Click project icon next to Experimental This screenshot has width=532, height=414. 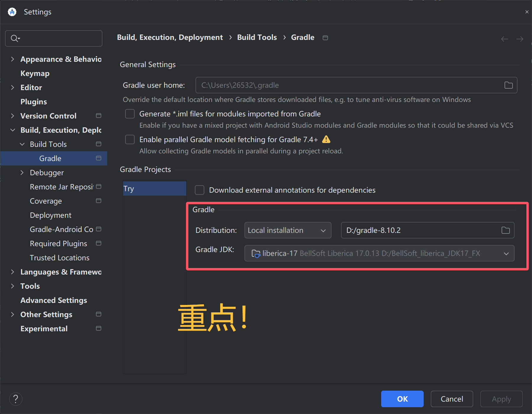point(99,328)
